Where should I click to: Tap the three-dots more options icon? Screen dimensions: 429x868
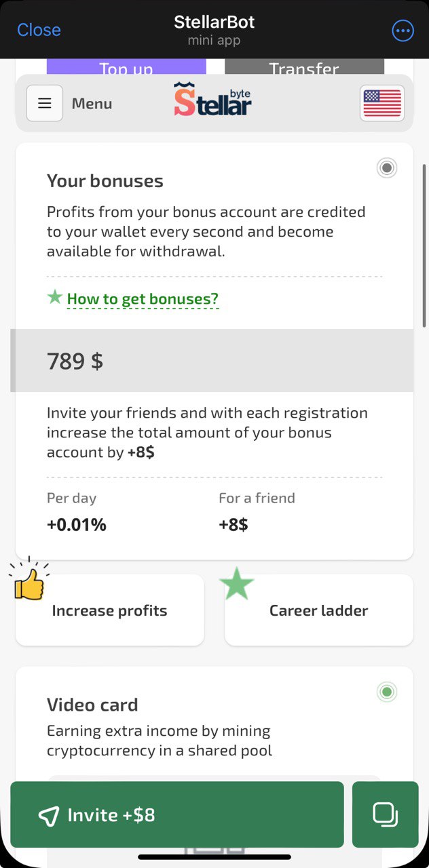(x=403, y=31)
